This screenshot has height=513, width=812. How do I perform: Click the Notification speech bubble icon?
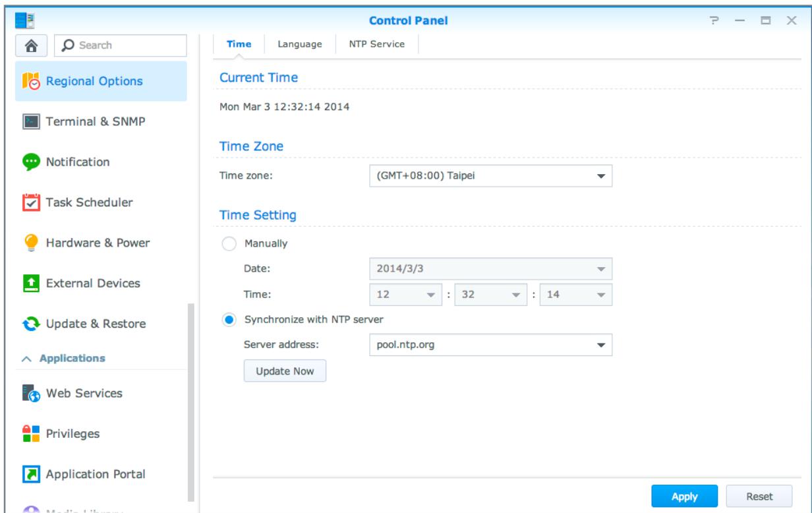[x=32, y=162]
